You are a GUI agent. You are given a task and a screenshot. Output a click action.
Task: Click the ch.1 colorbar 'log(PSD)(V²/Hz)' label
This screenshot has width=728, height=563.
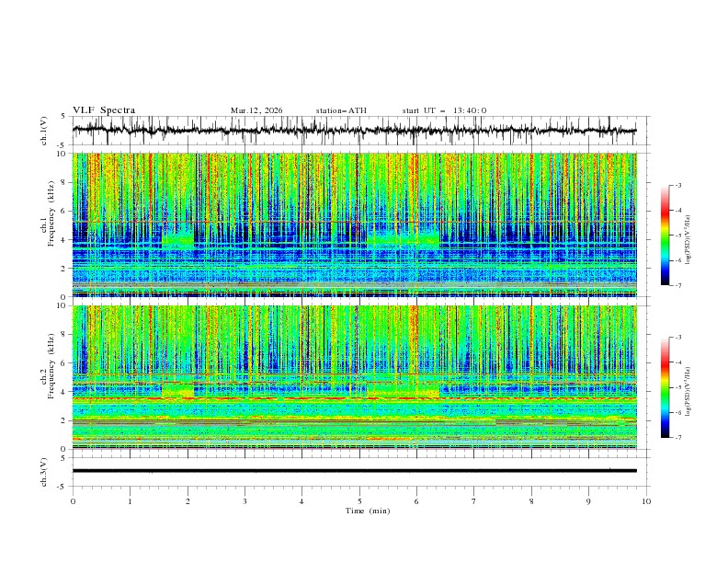click(689, 240)
